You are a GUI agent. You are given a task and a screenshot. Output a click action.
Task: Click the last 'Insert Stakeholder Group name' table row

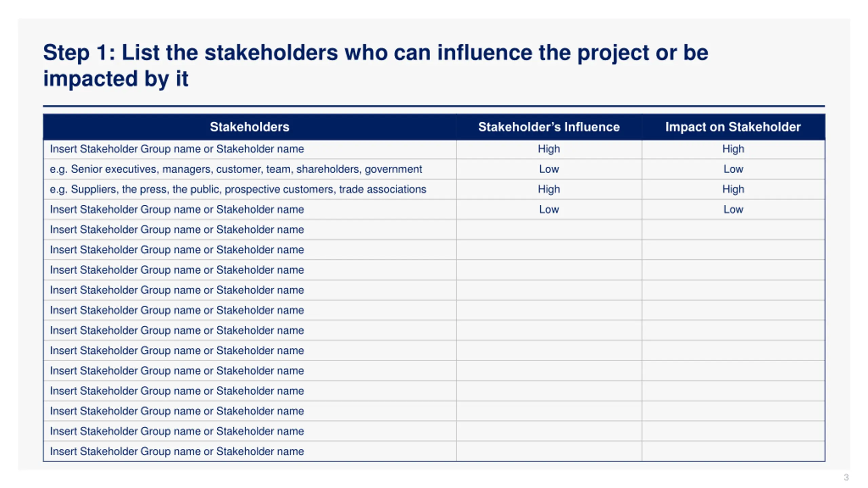(177, 451)
